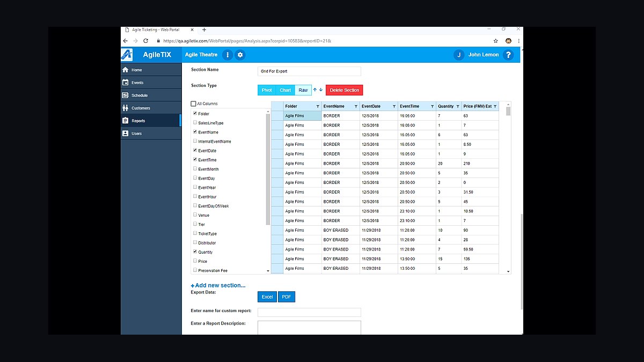Open the Home sidebar item
Viewport: 644px width, 362px height.
(151, 70)
